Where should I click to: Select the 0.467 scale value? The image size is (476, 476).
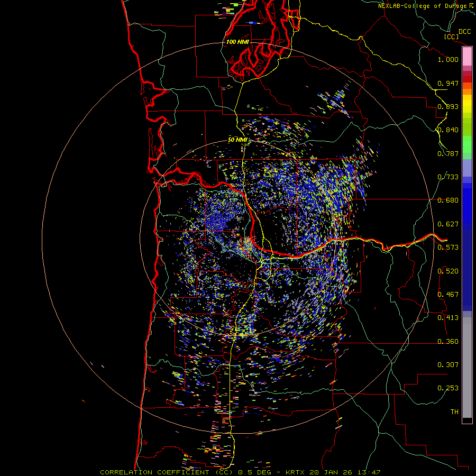click(448, 295)
